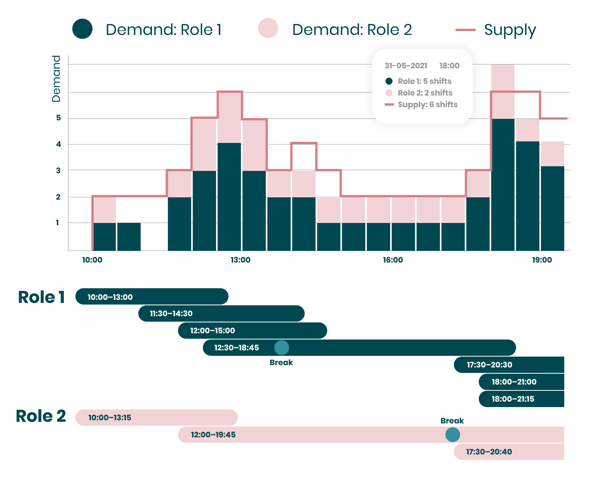
Task: Select the Role 2 10:00–13:15 shift bar
Action: [156, 417]
